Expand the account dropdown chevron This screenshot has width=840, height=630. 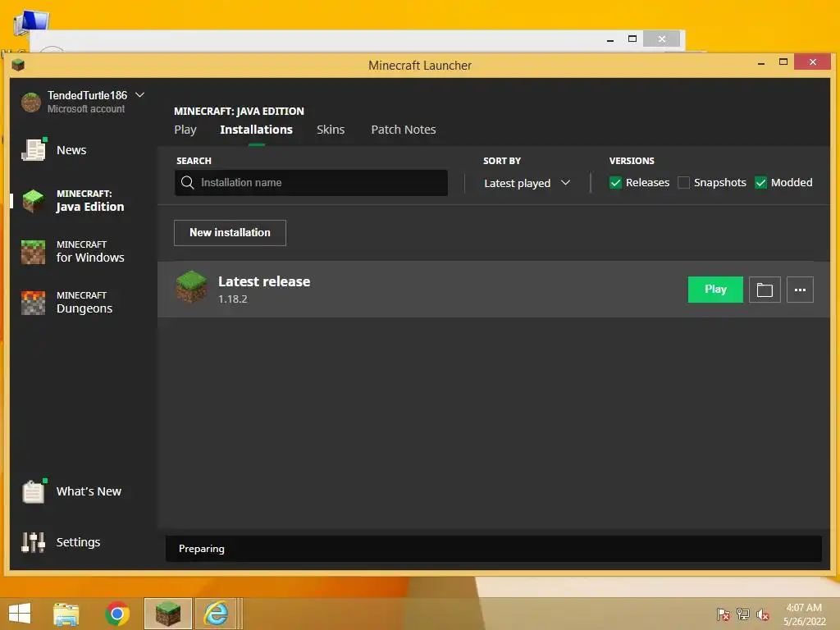coord(139,95)
